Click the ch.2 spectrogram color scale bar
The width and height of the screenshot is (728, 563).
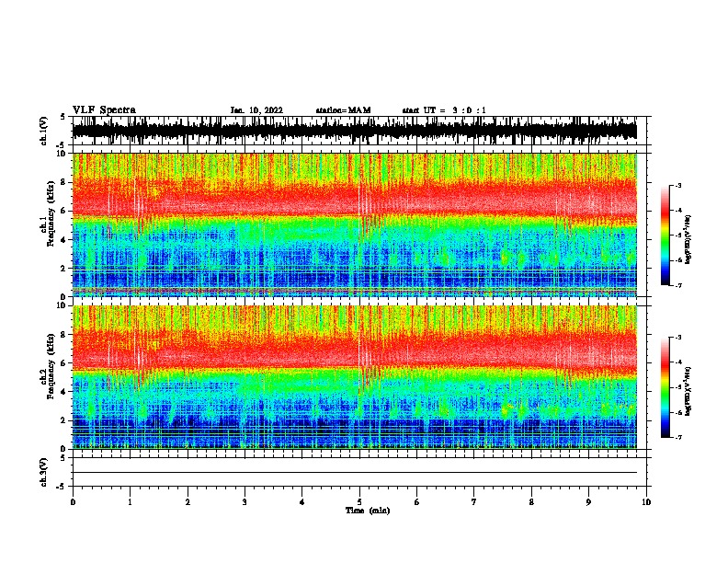[665, 387]
